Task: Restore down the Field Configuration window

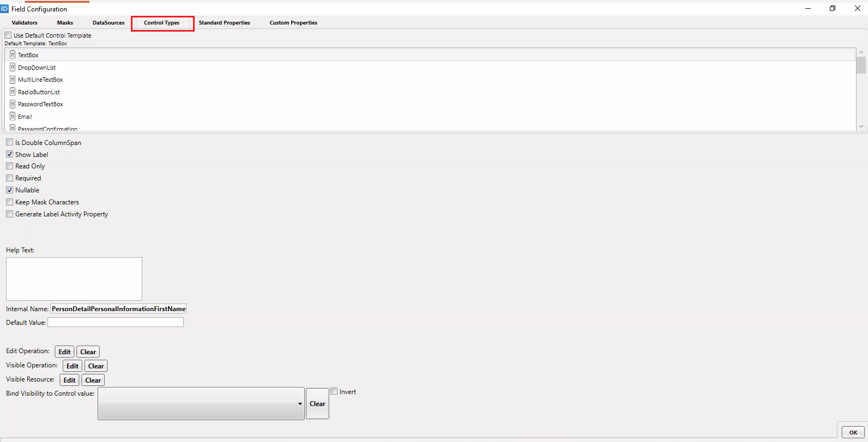Action: coord(833,8)
